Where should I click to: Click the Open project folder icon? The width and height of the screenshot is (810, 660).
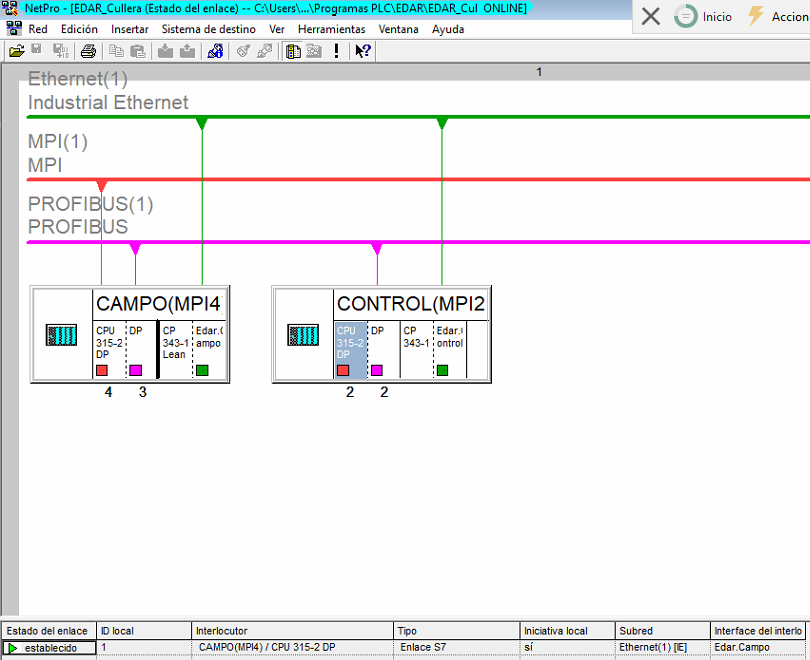17,51
